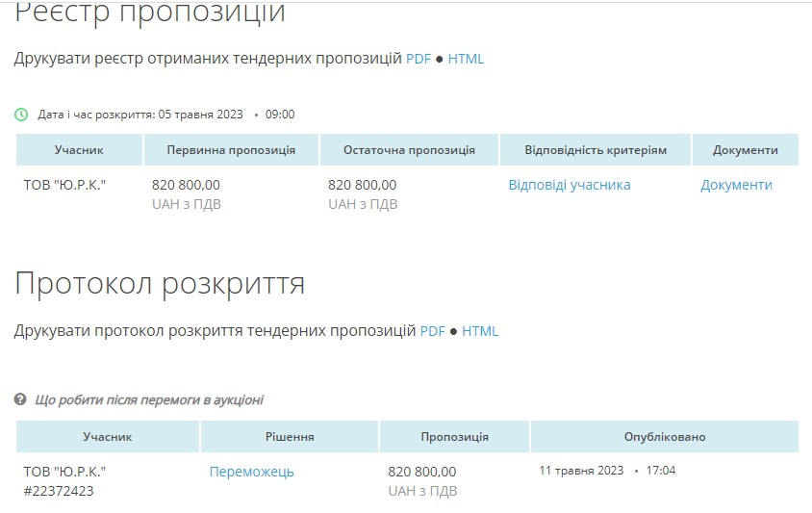Click the 'Протокол розкриття' heading

coord(160,284)
